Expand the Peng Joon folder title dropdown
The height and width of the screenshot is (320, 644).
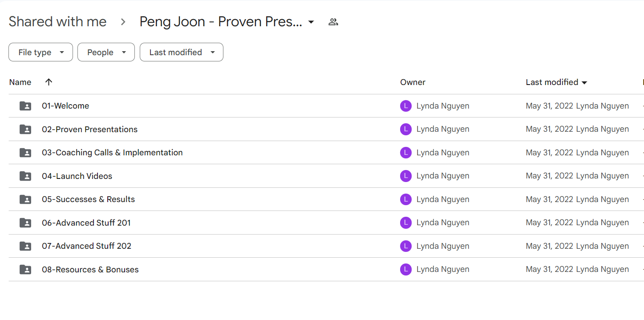click(x=311, y=22)
